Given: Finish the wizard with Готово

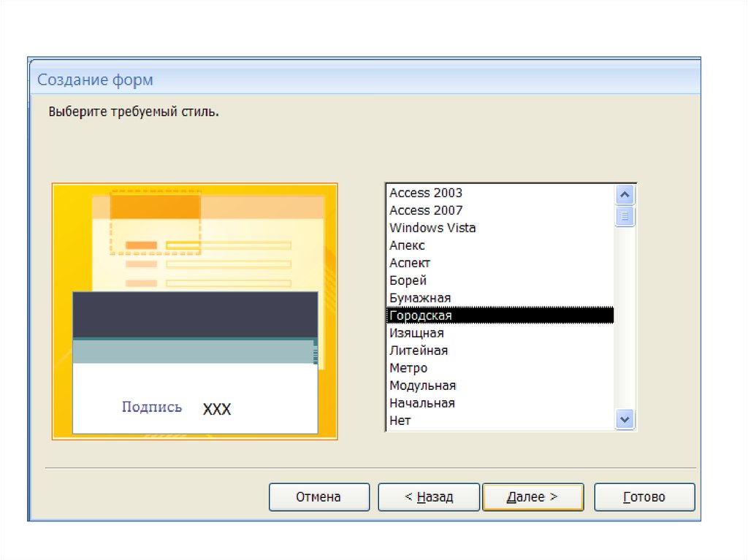Looking at the screenshot, I should 644,497.
